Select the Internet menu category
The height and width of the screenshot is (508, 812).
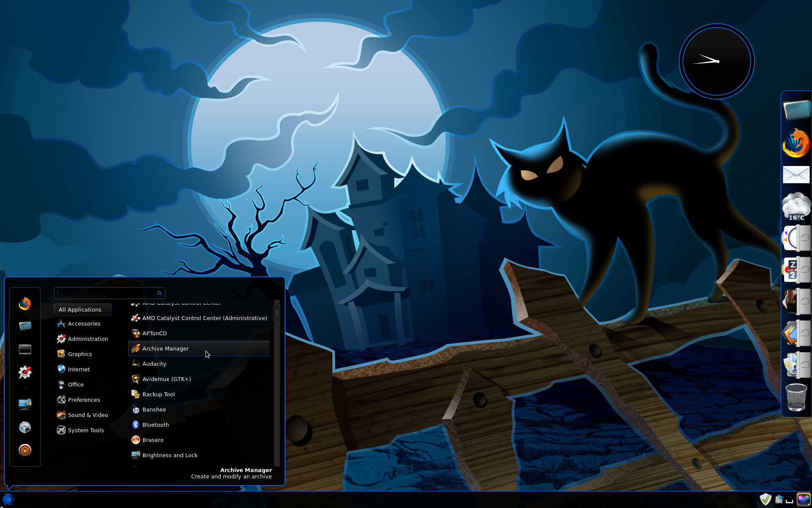point(78,369)
